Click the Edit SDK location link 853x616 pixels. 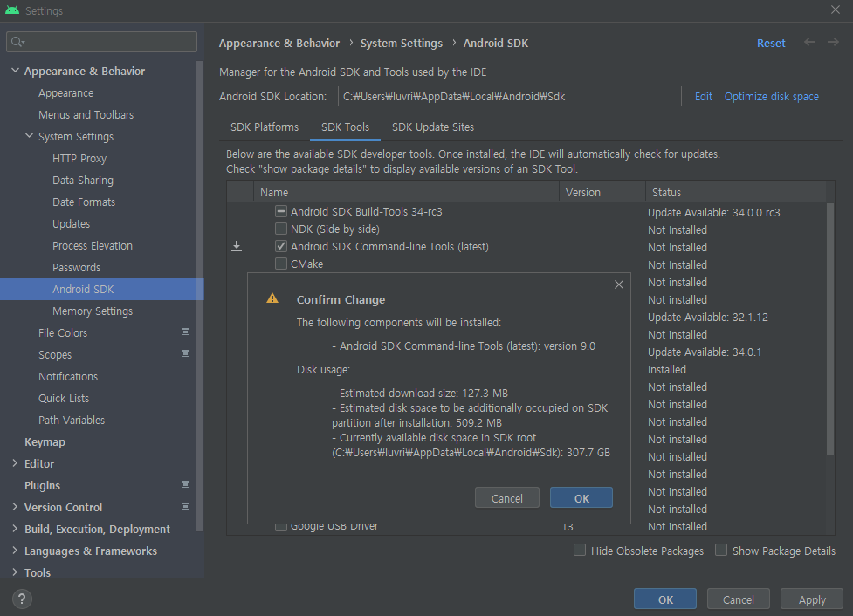click(704, 96)
